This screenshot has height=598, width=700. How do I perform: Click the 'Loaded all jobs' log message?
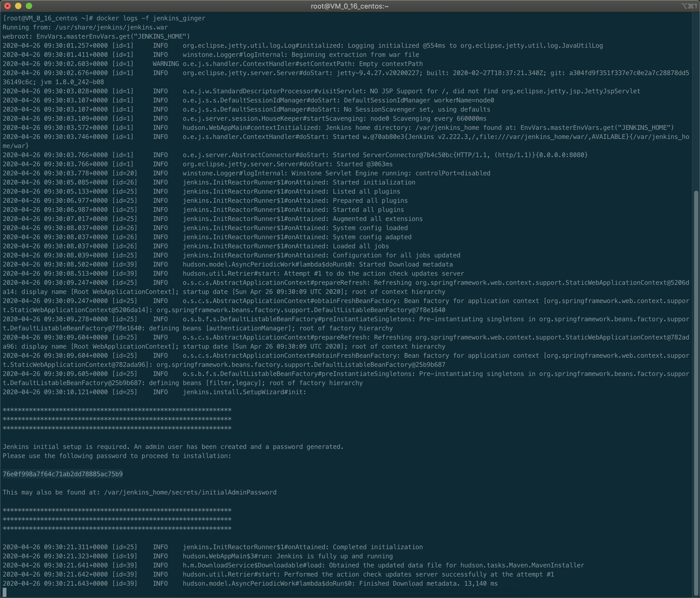coord(360,246)
